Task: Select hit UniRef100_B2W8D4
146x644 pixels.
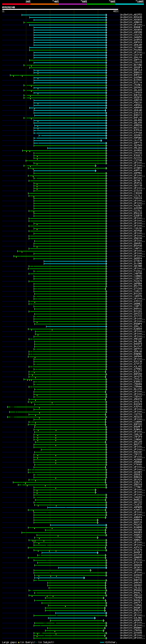Action: (x=131, y=329)
